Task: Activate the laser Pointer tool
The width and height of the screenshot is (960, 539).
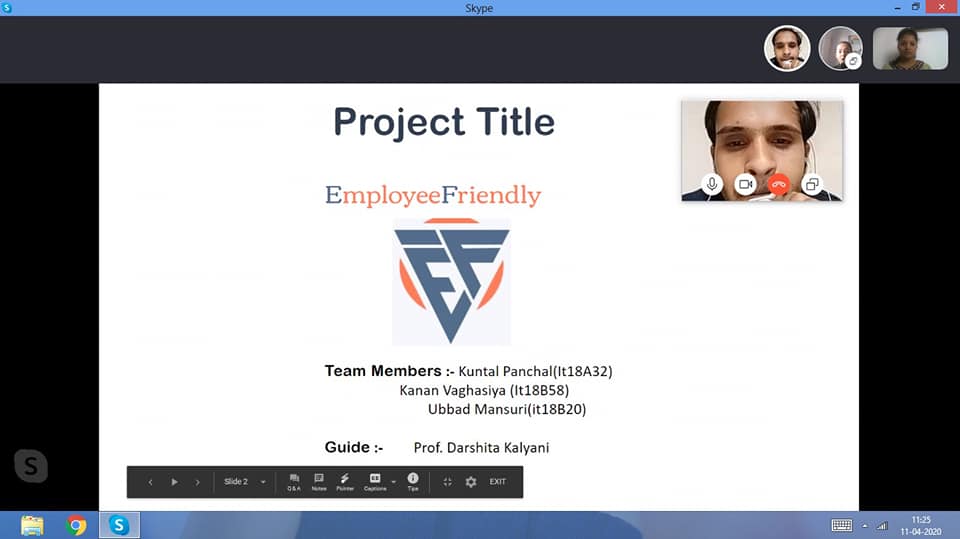Action: point(345,482)
